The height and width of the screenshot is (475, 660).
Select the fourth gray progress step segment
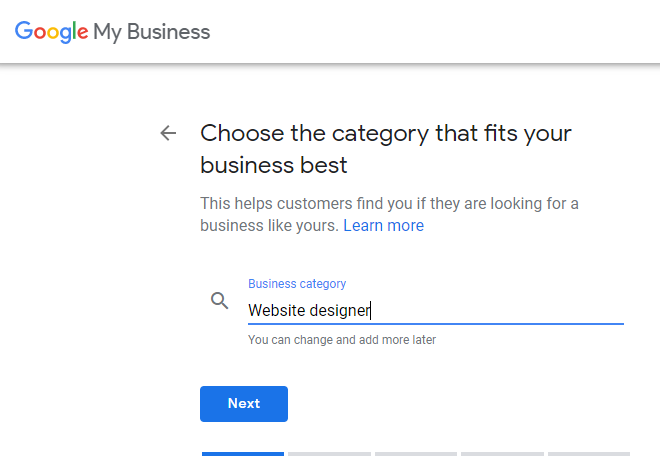point(502,454)
